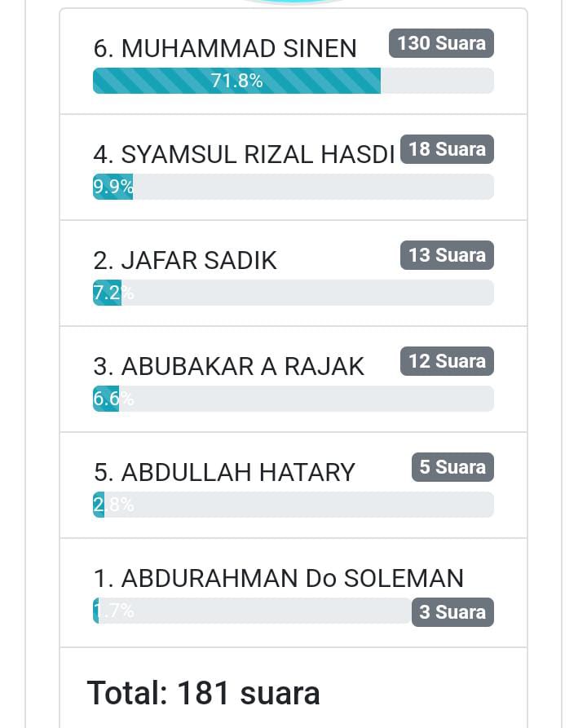Click the empty gray end of Muhammad Sinen's bar
The height and width of the screenshot is (728, 587).
(437, 81)
